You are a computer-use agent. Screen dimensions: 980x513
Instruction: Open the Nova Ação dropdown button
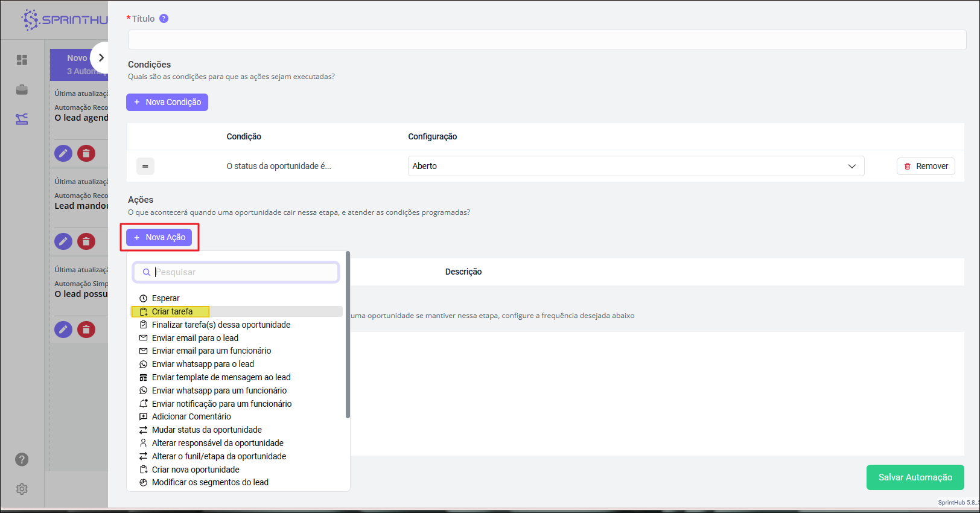coord(159,237)
